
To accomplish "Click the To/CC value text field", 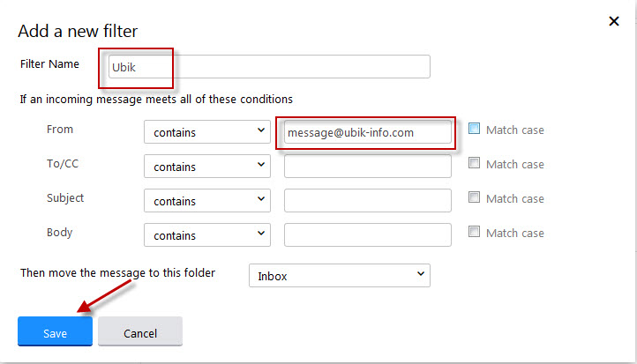I will (367, 166).
